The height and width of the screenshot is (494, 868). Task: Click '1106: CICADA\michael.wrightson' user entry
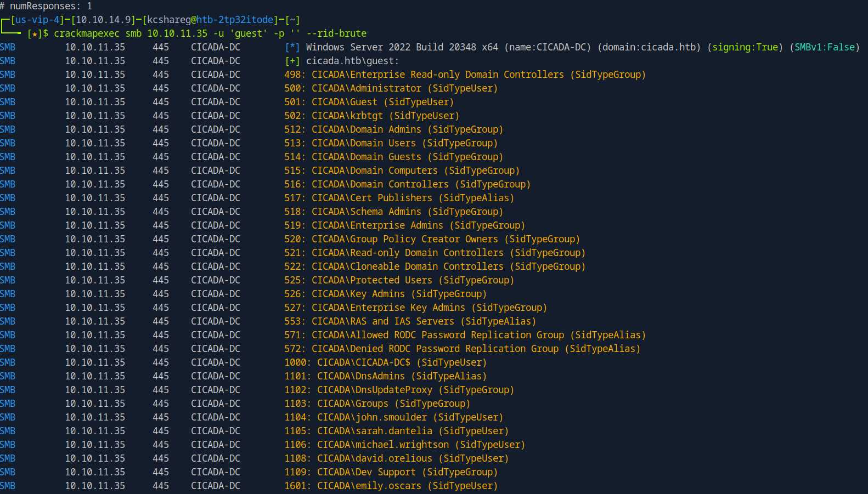(x=405, y=445)
